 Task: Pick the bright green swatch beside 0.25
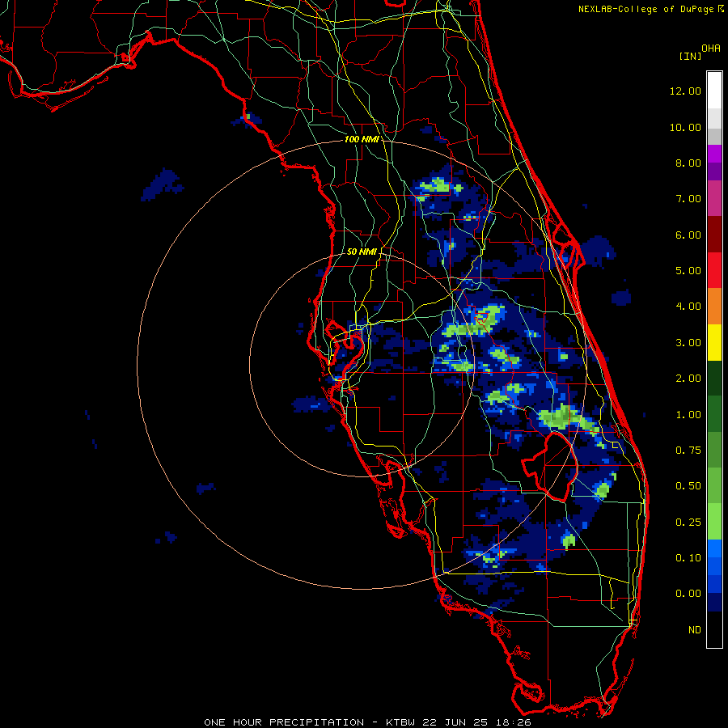[x=714, y=522]
